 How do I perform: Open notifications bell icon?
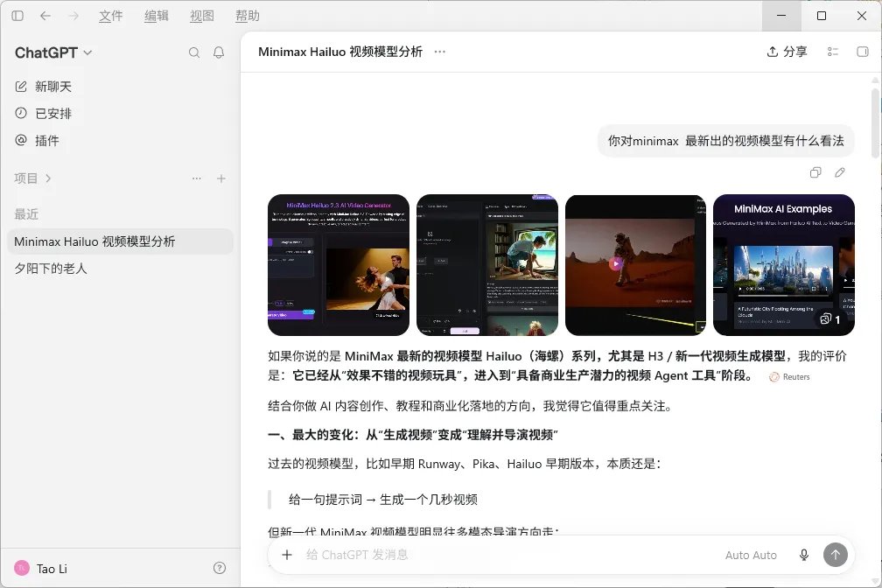[x=219, y=52]
